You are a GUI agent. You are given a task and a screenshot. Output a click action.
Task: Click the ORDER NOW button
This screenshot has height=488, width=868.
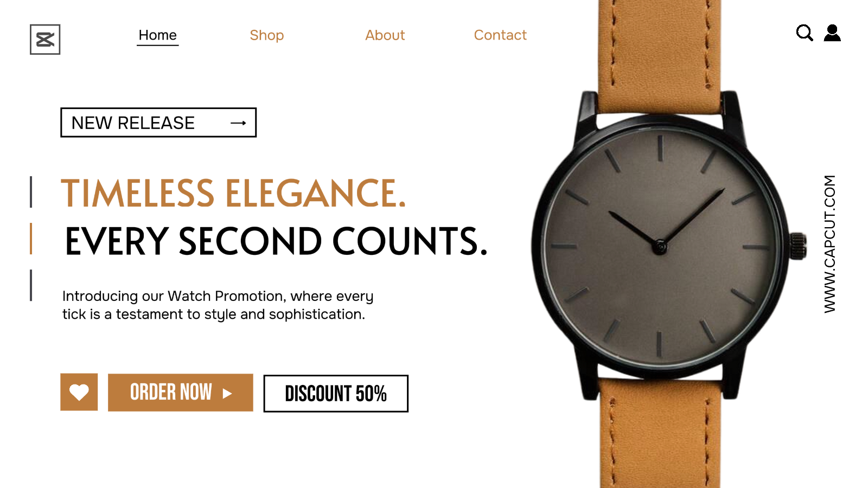[181, 393]
